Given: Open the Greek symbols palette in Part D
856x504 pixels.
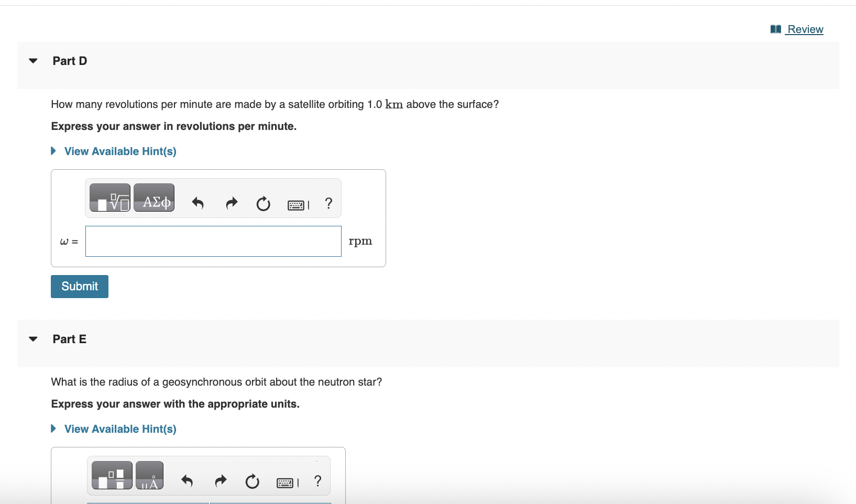Looking at the screenshot, I should click(154, 198).
